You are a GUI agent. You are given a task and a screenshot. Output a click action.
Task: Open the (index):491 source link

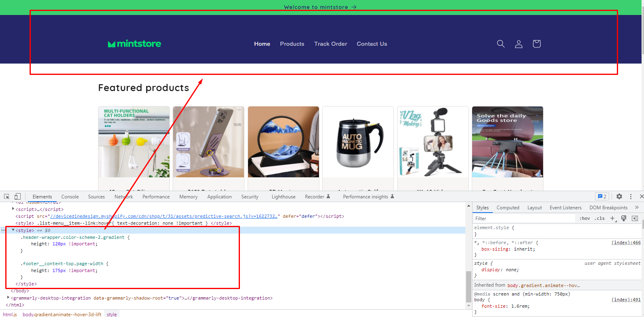click(626, 300)
